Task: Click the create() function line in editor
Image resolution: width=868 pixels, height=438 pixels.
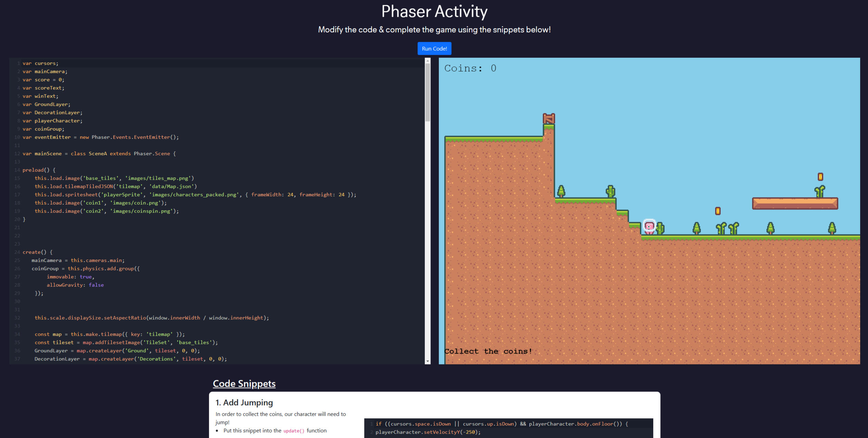Action: point(37,252)
